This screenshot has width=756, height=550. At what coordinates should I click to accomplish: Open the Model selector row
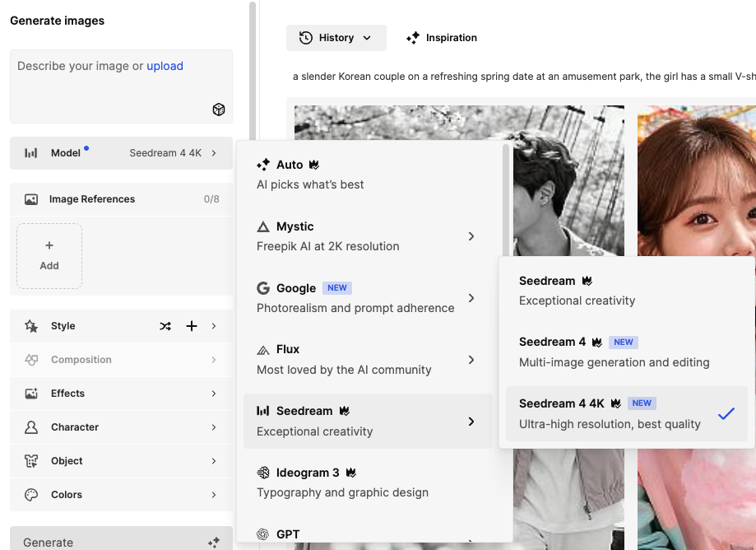click(x=121, y=153)
